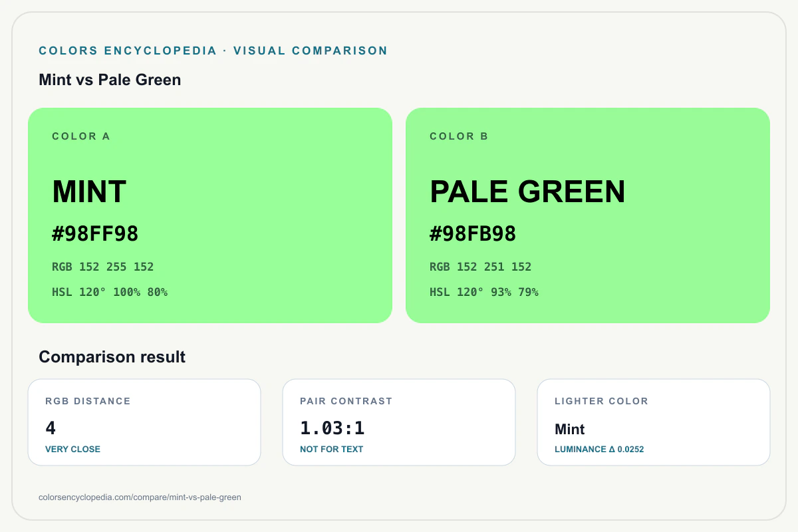Click the LUMINANCE Δ 0.0252 label
This screenshot has width=798, height=532.
[x=599, y=450]
